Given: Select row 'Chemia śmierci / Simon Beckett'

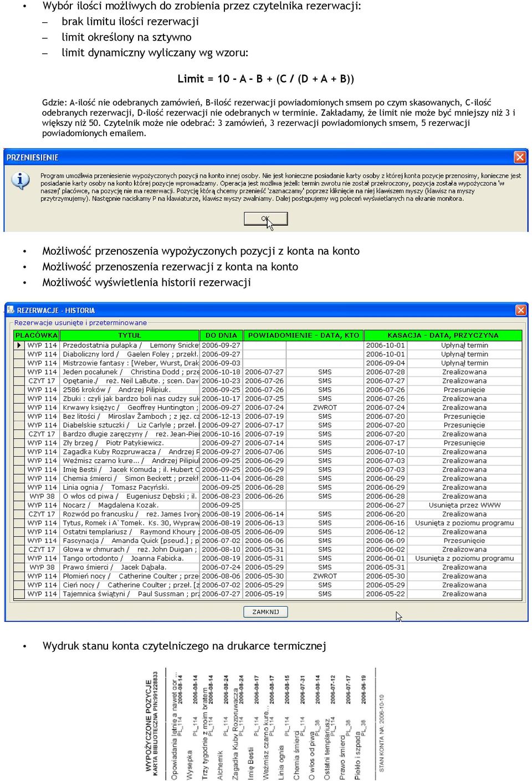Looking at the screenshot, I should coord(267,478).
